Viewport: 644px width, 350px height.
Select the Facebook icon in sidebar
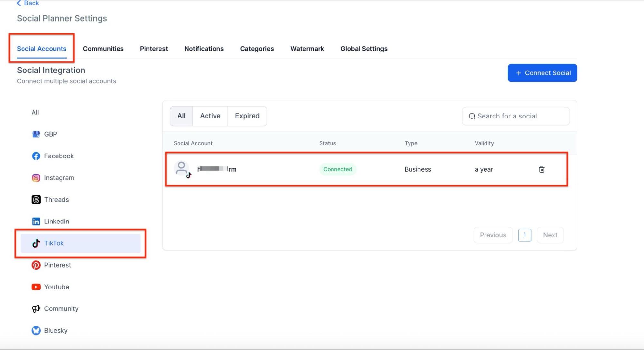tap(36, 156)
